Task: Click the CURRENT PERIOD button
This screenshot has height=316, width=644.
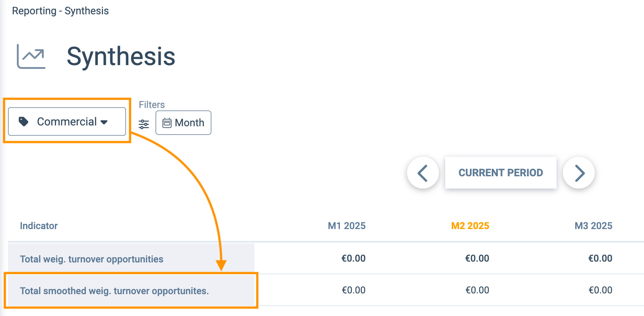Action: pos(501,173)
